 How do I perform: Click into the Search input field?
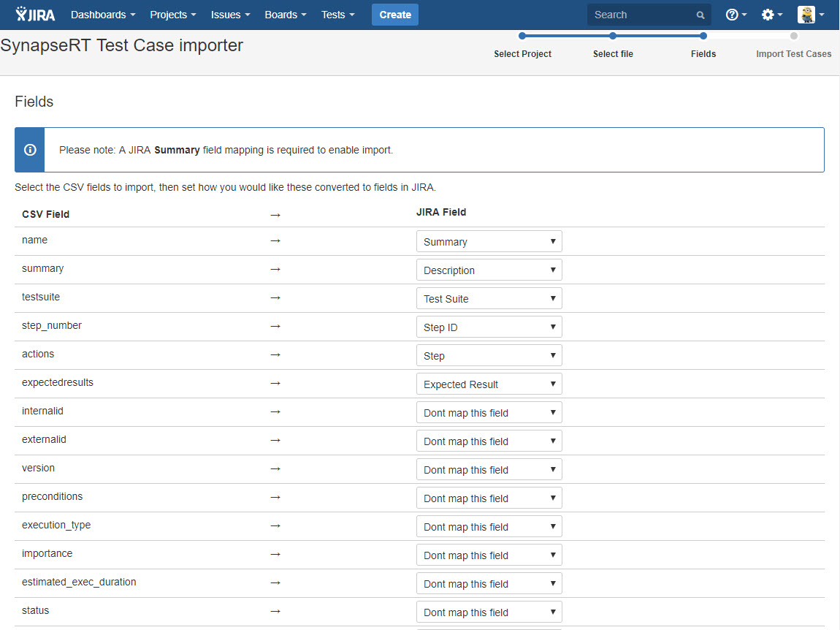coord(639,15)
